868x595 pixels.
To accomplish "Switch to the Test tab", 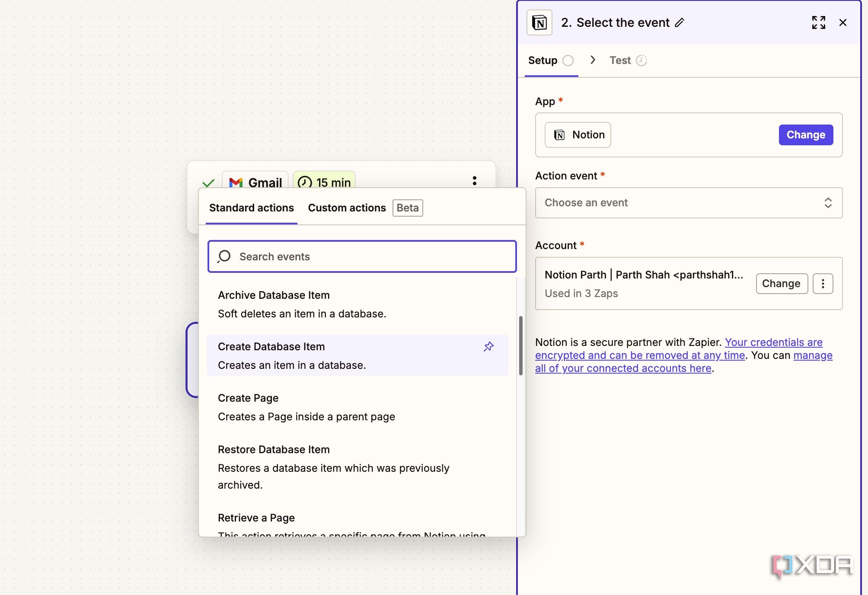I will pyautogui.click(x=628, y=61).
